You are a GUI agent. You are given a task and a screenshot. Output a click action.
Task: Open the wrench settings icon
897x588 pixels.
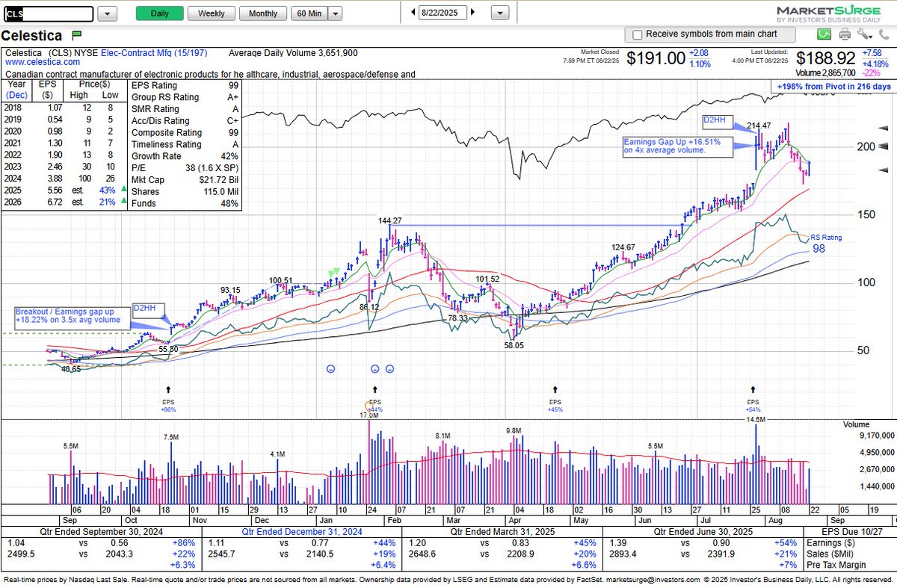click(862, 34)
